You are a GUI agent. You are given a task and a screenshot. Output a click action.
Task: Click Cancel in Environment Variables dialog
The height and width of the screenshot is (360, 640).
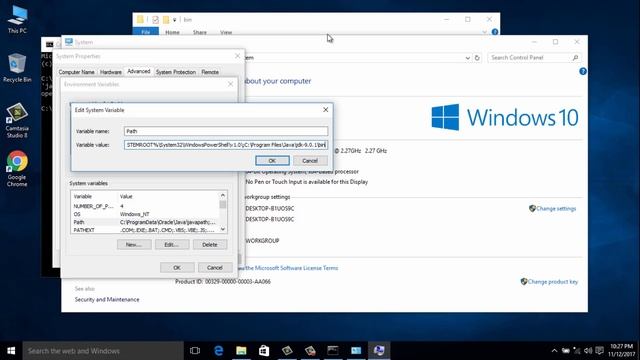coord(215,267)
